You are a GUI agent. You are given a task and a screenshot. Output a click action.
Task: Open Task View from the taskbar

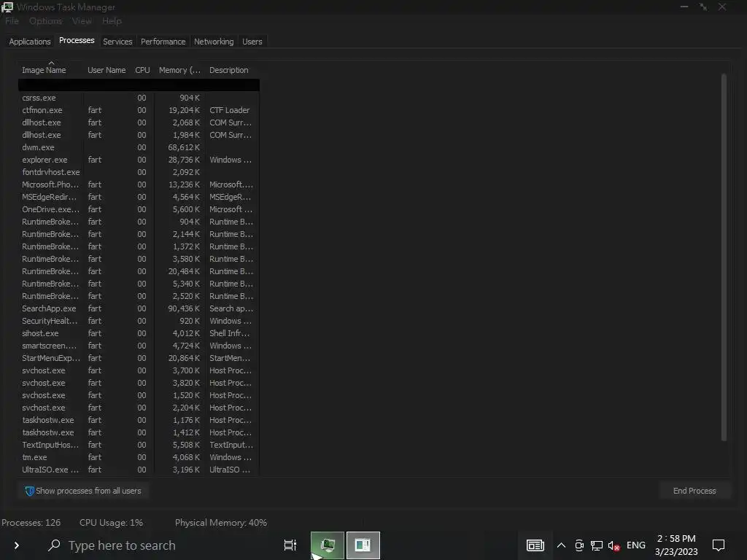[290, 545]
